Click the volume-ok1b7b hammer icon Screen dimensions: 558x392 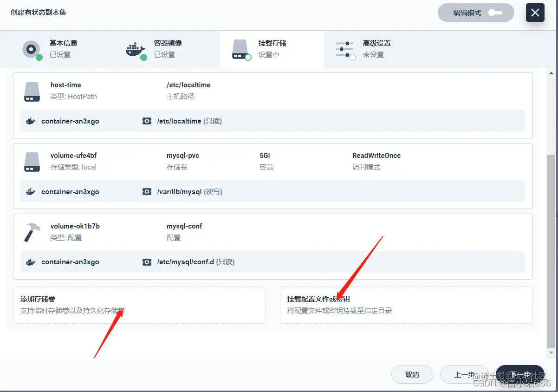[x=32, y=233]
